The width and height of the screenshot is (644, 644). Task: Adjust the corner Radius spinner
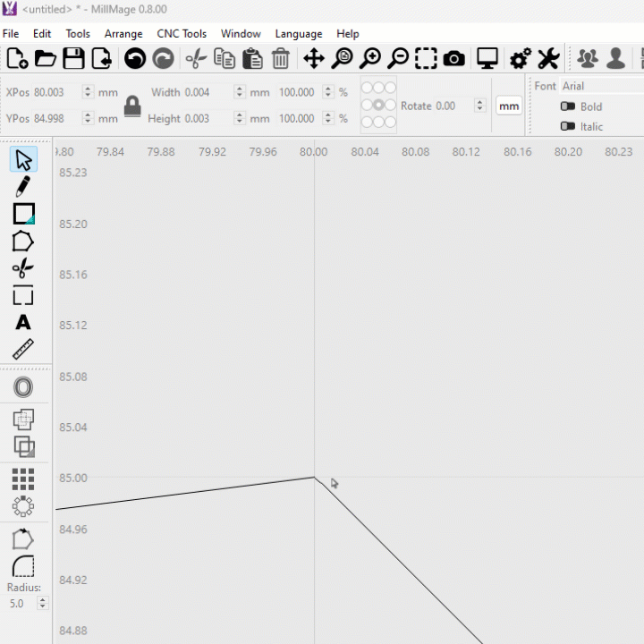point(42,604)
